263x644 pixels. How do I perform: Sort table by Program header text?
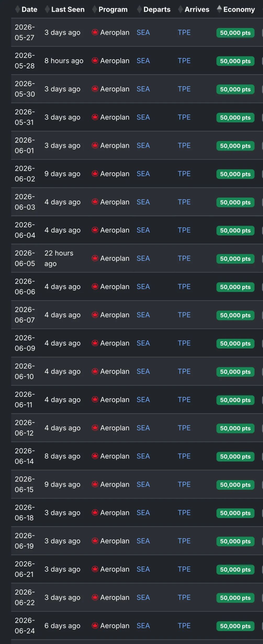113,9
